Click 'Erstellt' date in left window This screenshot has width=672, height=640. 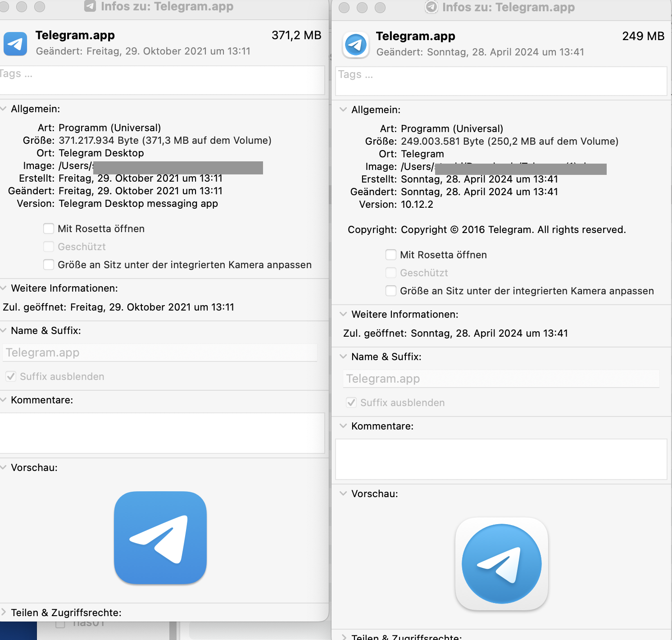[x=141, y=178]
